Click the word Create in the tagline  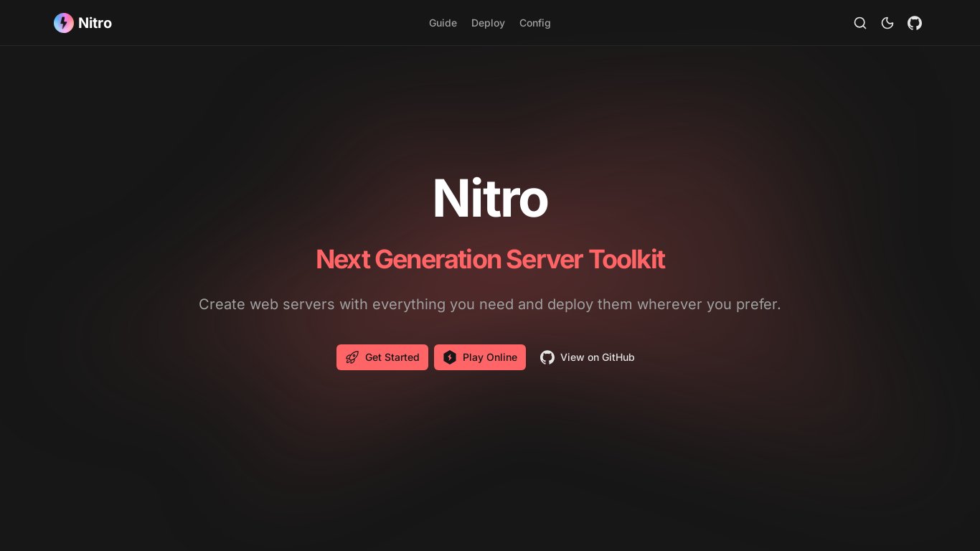coord(222,304)
